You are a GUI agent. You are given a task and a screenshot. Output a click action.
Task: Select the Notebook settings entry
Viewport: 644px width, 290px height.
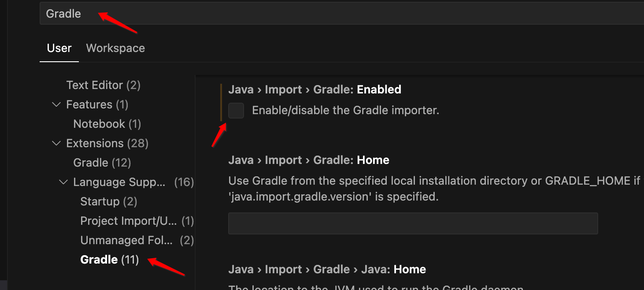(107, 124)
